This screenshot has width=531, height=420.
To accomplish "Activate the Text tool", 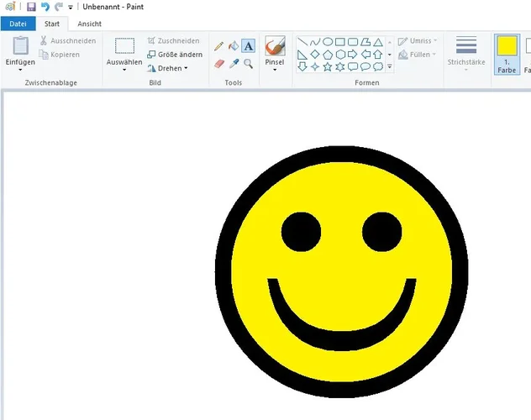I will point(249,46).
